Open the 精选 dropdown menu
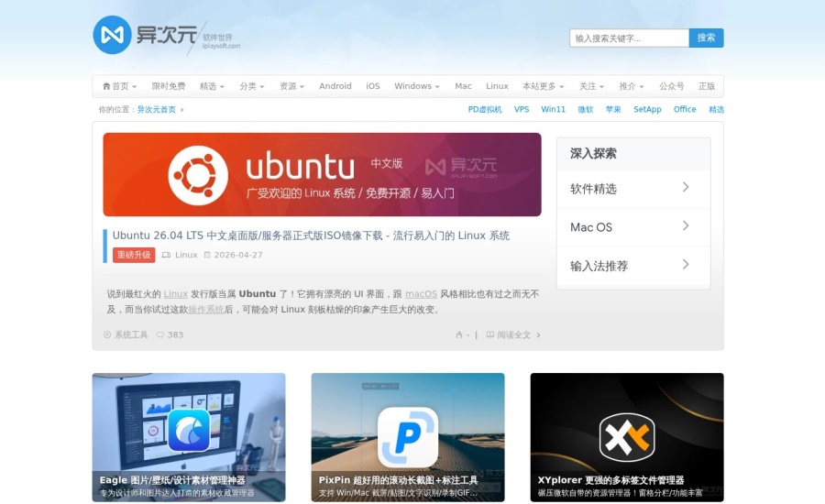This screenshot has width=825, height=504. coord(212,86)
